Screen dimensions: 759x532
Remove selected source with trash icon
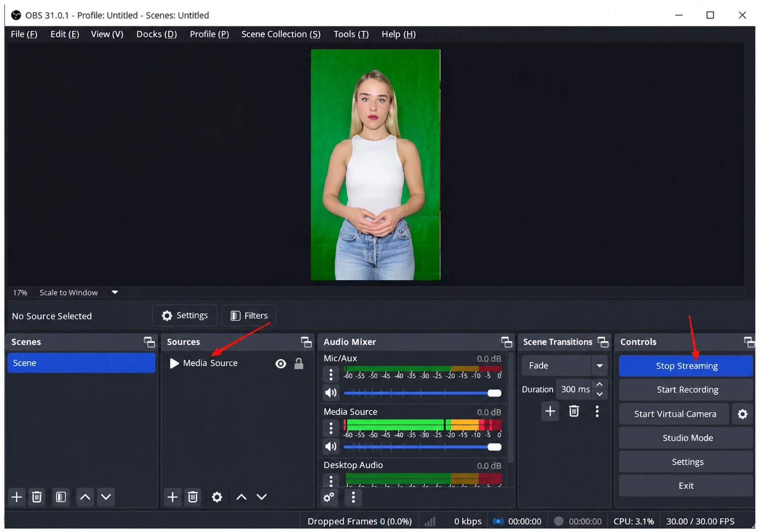point(193,497)
